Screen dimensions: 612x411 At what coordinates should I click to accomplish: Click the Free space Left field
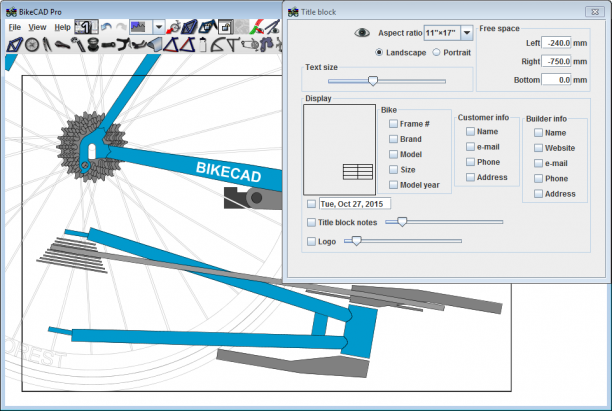556,43
